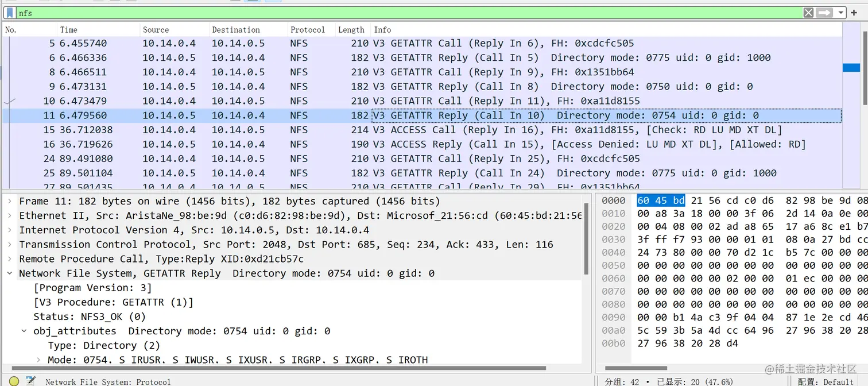Select packet 9 GETATTR Reply mode 0750
868x386 pixels.
[422, 86]
